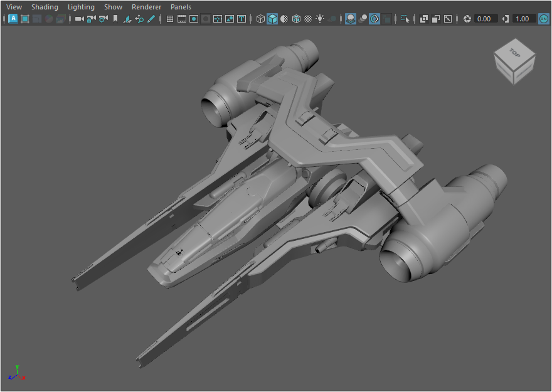Image resolution: width=552 pixels, height=392 pixels.
Task: Click the Multisample Anti-aliasing ring icon
Action: click(374, 19)
